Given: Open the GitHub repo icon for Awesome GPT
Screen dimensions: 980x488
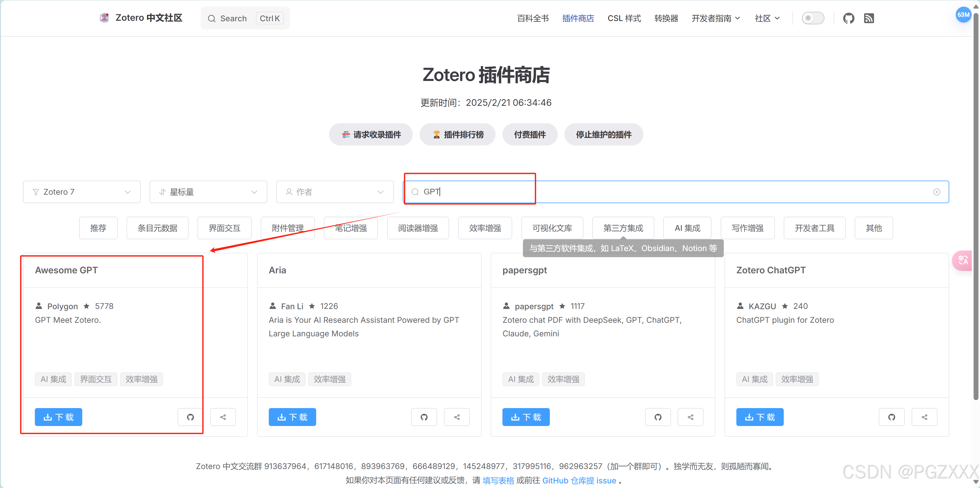Looking at the screenshot, I should pos(190,417).
